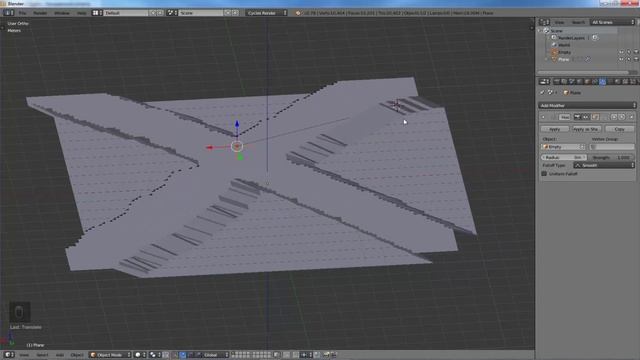This screenshot has width=640, height=360.
Task: Open the Object Data properties tab
Action: point(611,82)
